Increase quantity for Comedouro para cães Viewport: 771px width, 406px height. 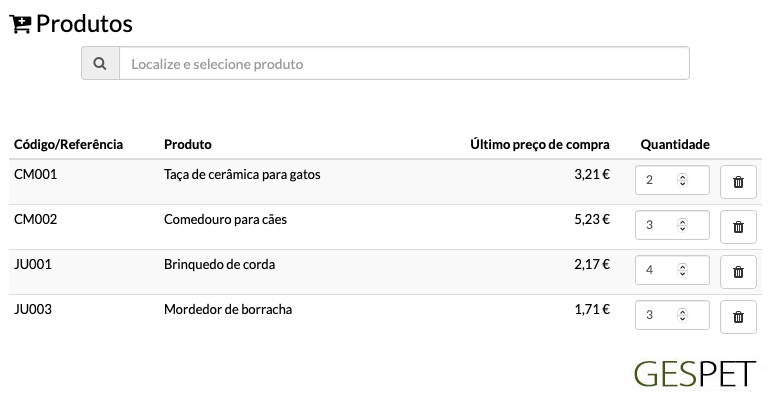pos(682,222)
